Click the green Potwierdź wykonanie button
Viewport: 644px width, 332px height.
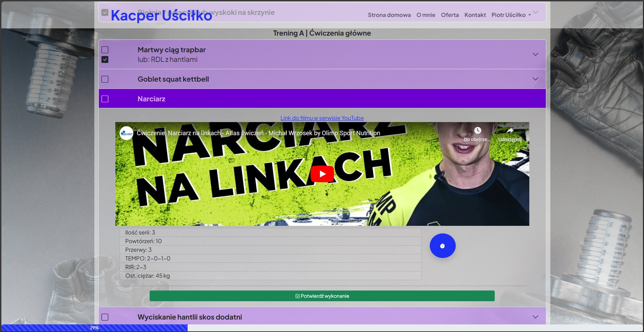click(x=322, y=296)
